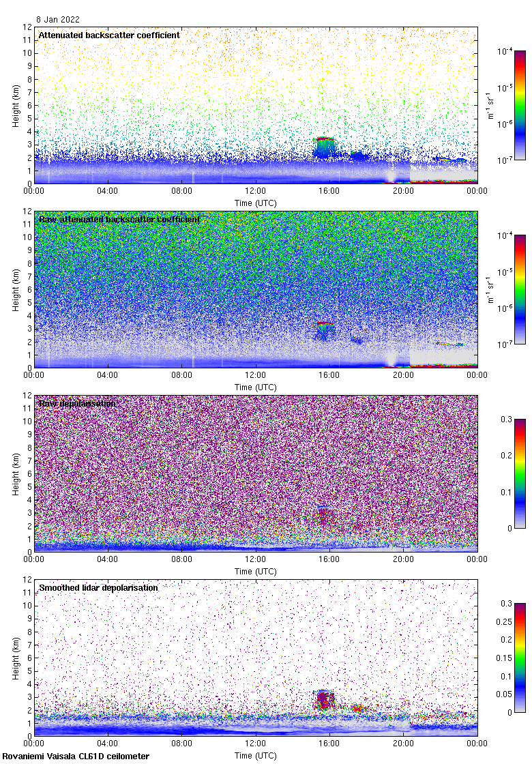Viewport: 532px width, 764px height.
Task: Click the 08:00 tick label under the top panel
Action: [x=181, y=191]
